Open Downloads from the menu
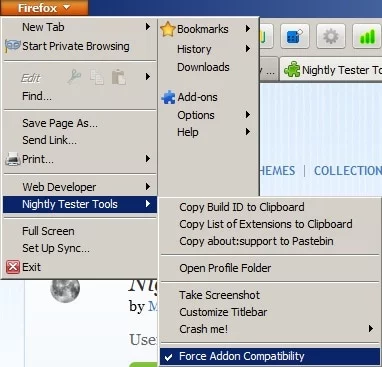The height and width of the screenshot is (367, 382). (x=208, y=67)
